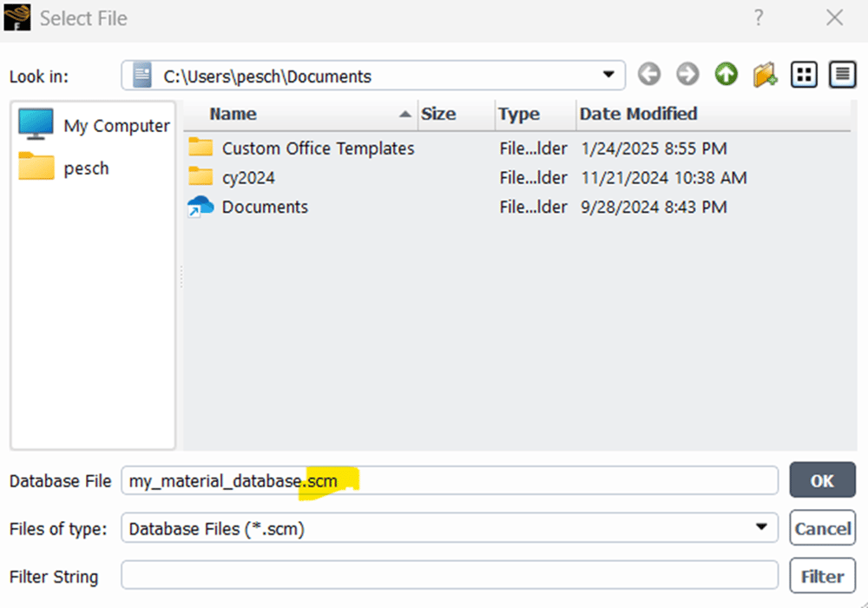The height and width of the screenshot is (608, 868).
Task: Cancel the Select File dialog
Action: (822, 528)
